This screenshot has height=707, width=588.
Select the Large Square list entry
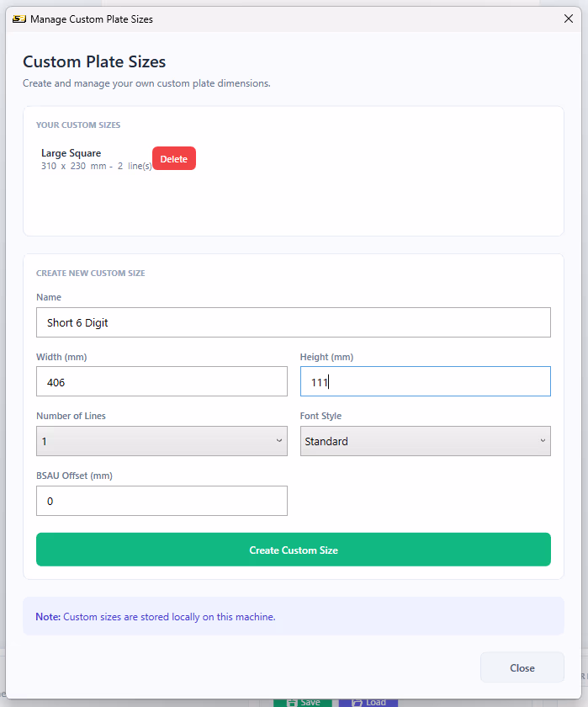[x=96, y=159]
